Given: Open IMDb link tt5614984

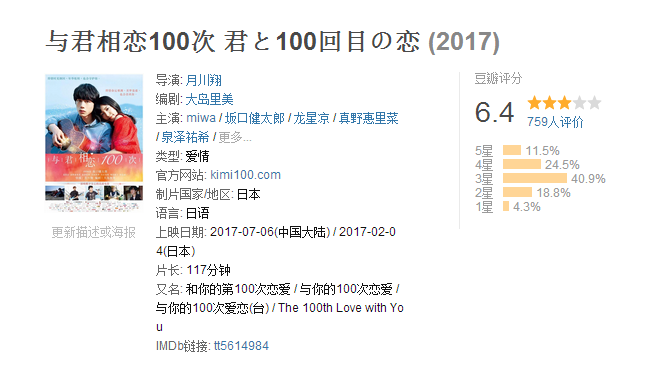Looking at the screenshot, I should [241, 346].
